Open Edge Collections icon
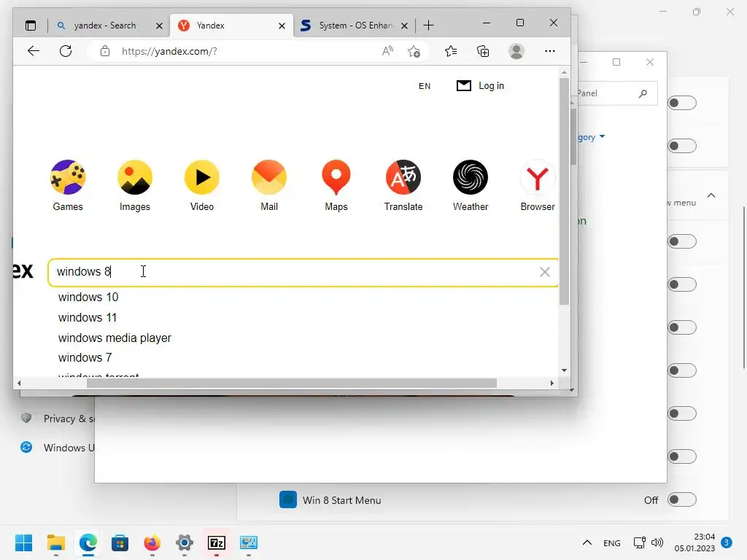Screen dimensions: 747x560 click(483, 51)
